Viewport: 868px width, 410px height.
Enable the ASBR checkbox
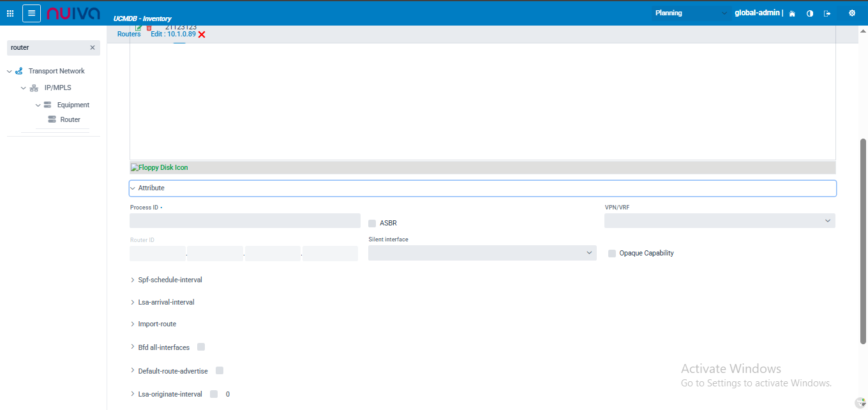372,224
